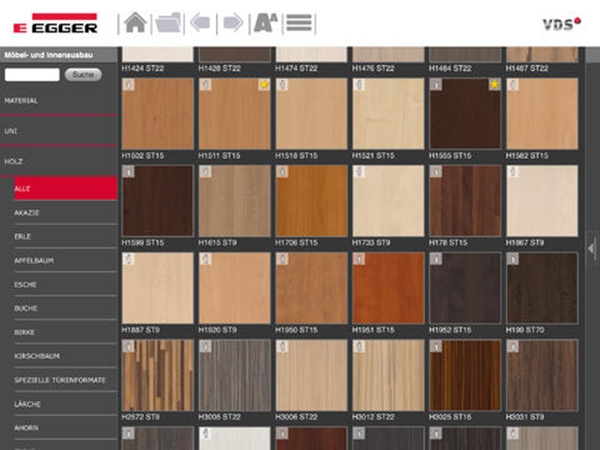Image resolution: width=600 pixels, height=450 pixels.
Task: Expand the MATERIAL category
Action: click(58, 101)
